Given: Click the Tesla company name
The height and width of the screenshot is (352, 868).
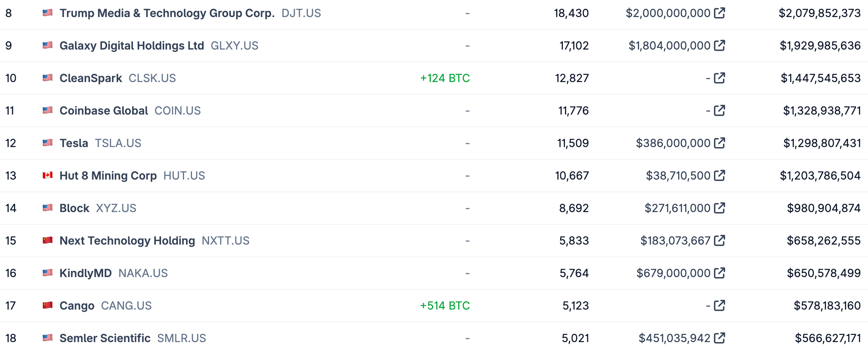Looking at the screenshot, I should (74, 143).
